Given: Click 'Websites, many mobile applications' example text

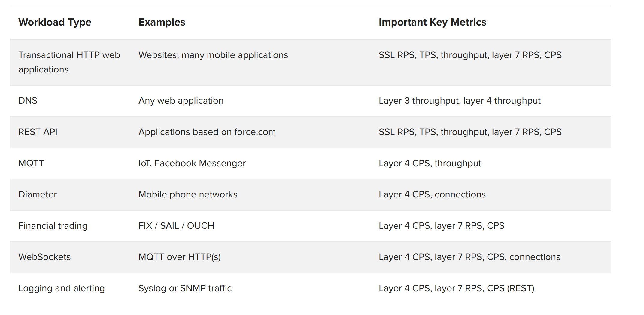Looking at the screenshot, I should tap(213, 55).
